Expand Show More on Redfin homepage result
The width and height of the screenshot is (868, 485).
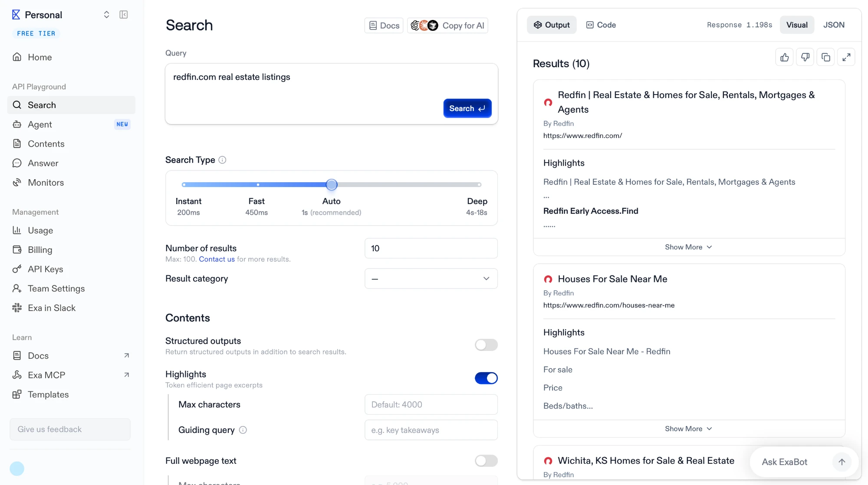[x=689, y=247]
